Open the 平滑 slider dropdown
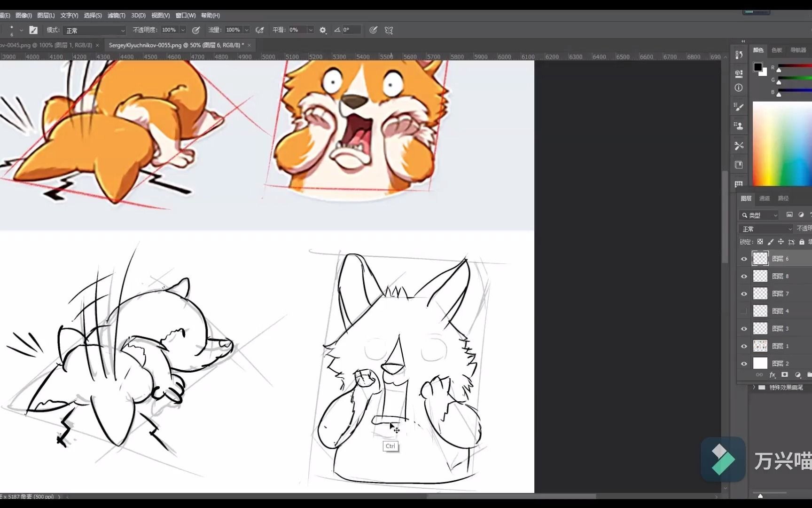The width and height of the screenshot is (812, 508). point(311,30)
